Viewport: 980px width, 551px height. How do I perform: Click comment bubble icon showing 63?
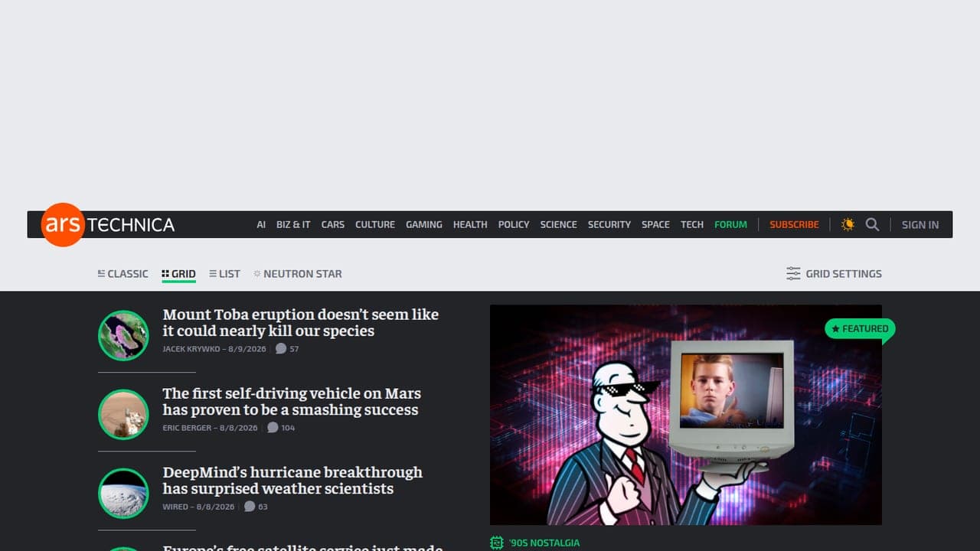(250, 506)
